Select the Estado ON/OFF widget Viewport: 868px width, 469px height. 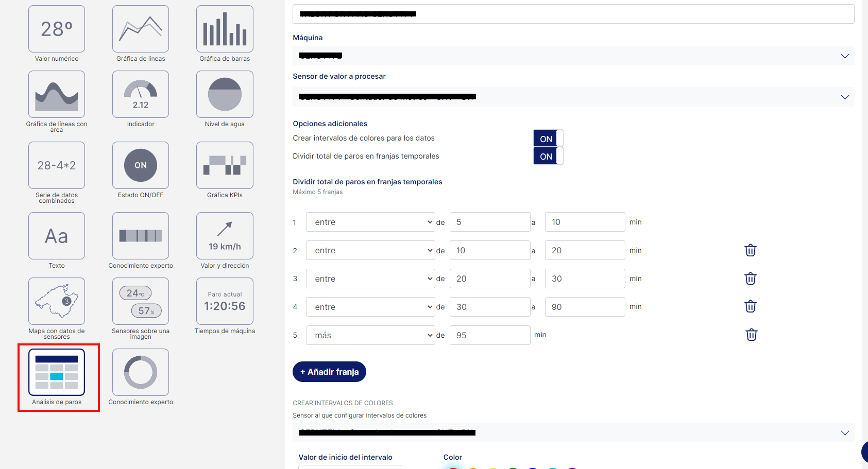point(141,165)
